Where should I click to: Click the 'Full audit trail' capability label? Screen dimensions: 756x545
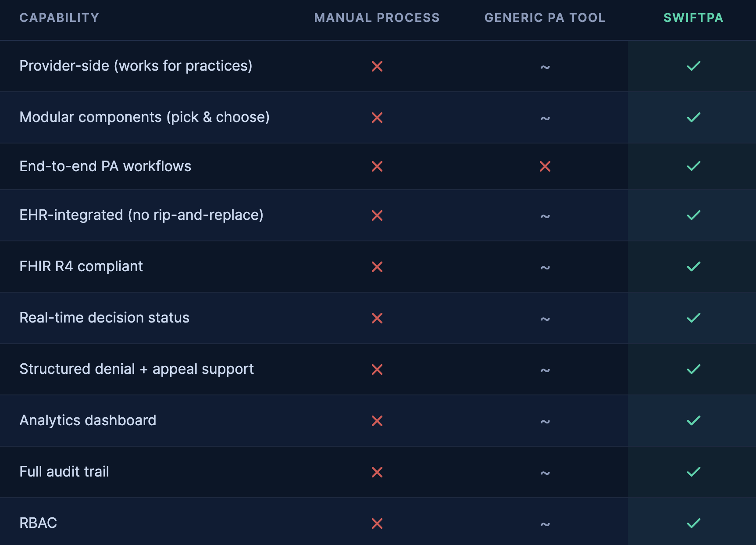tap(64, 472)
